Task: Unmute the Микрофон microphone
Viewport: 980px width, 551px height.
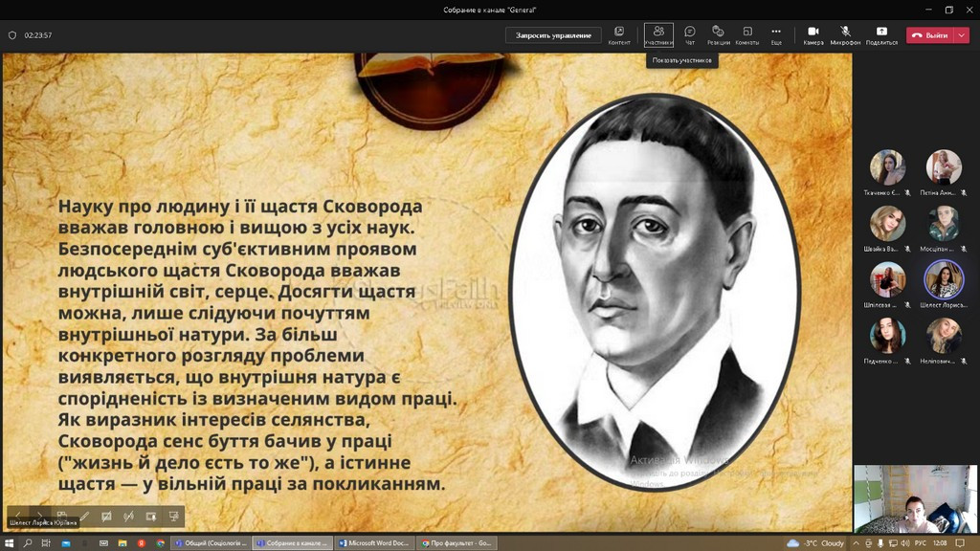Action: (845, 34)
